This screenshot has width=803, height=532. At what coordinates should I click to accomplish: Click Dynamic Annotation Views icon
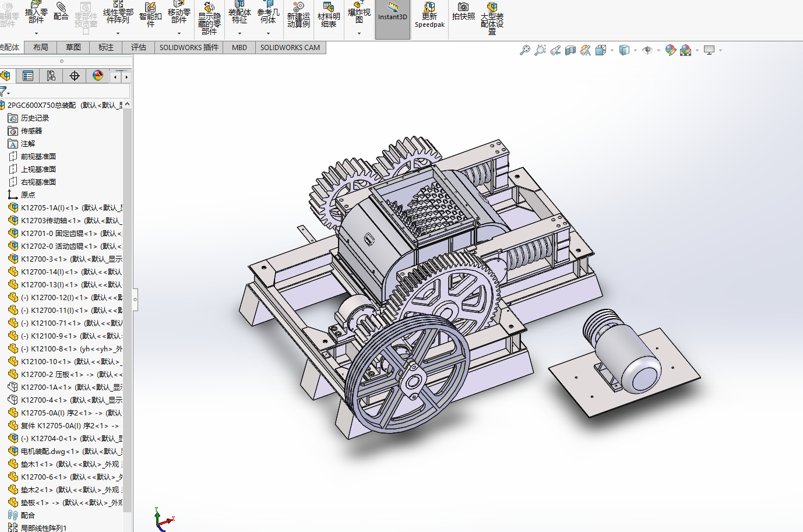(x=586, y=50)
